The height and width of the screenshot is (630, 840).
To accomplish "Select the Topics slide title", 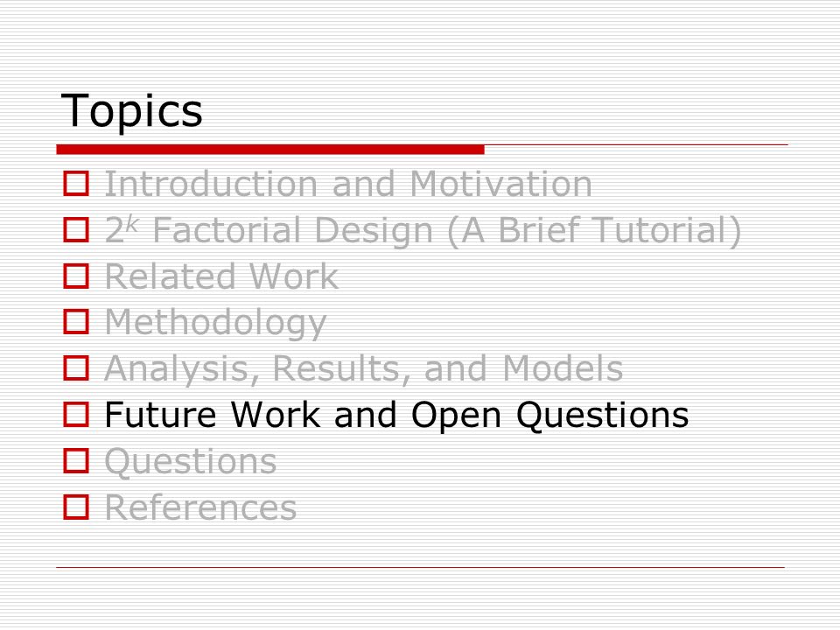I will click(x=132, y=111).
